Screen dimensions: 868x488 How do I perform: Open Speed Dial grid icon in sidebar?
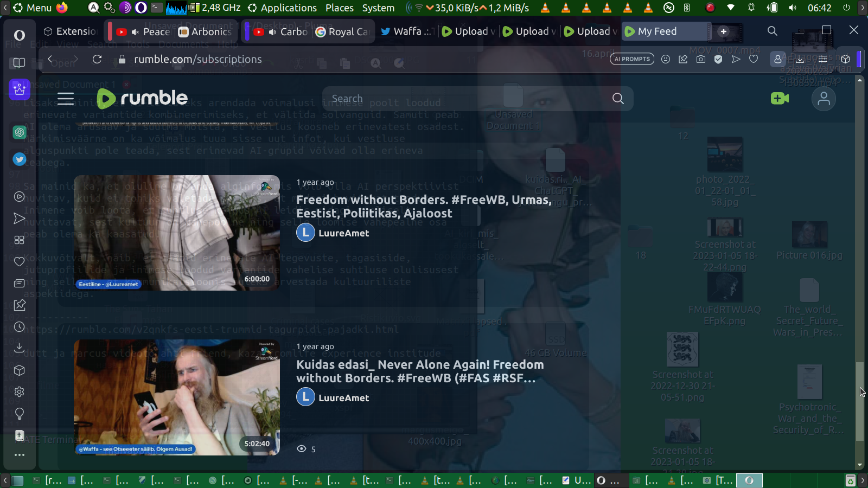pyautogui.click(x=20, y=240)
